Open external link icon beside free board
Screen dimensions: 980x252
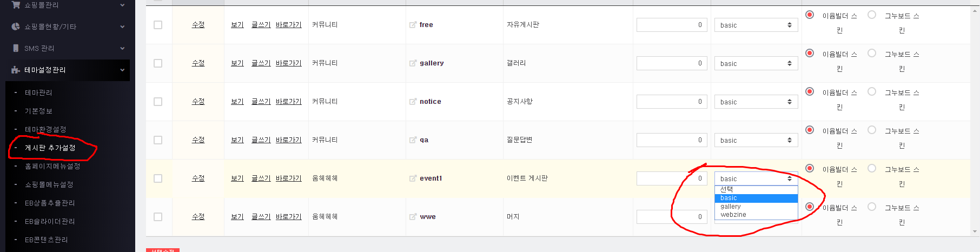413,25
